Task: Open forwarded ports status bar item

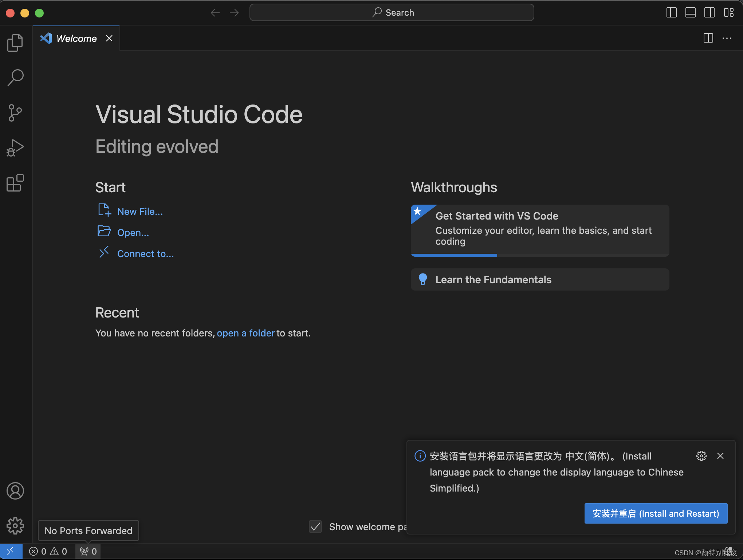Action: point(88,551)
